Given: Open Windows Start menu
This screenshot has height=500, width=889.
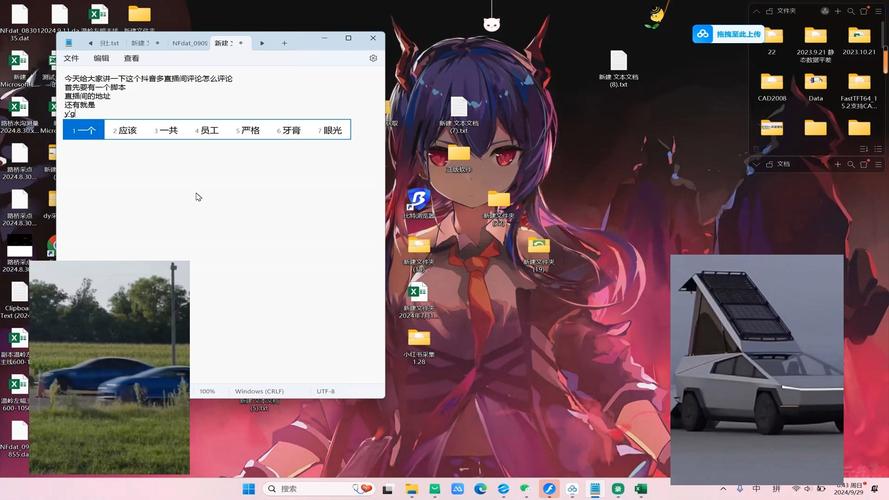Looking at the screenshot, I should 248,489.
